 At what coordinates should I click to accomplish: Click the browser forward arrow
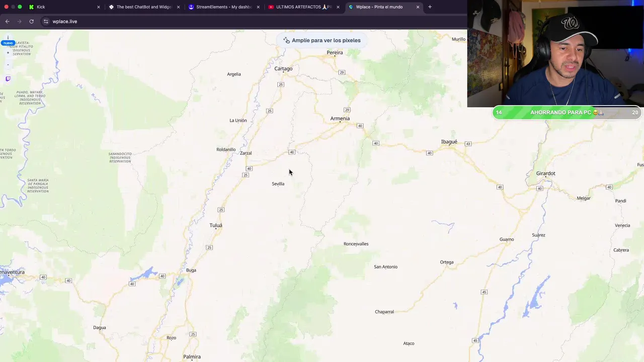[x=19, y=21]
